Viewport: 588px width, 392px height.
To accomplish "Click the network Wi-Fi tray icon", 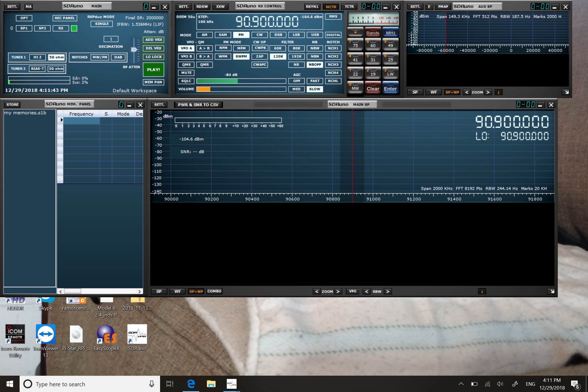I will [488, 384].
